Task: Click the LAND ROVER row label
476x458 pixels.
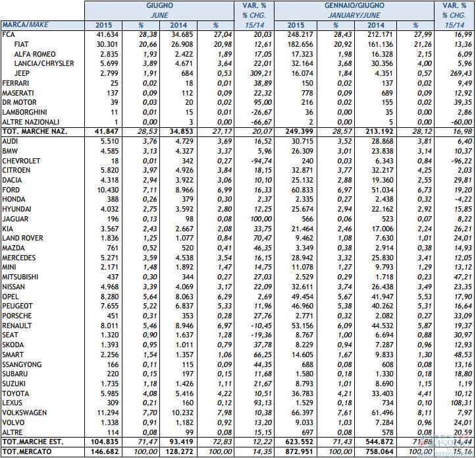Action: 22,238
